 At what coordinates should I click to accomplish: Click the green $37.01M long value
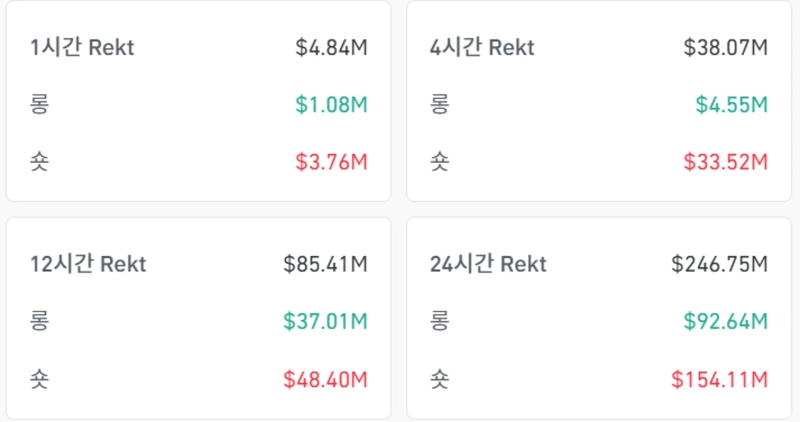click(325, 322)
